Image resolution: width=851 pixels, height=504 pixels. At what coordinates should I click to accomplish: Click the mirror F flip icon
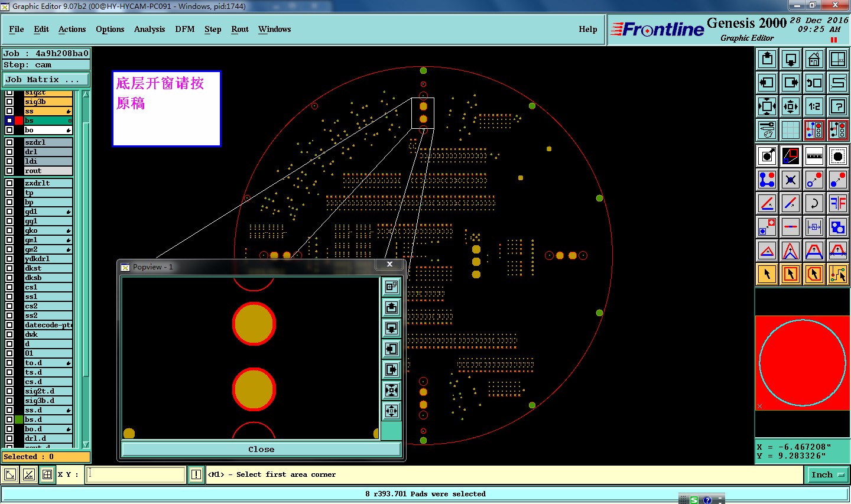(838, 203)
